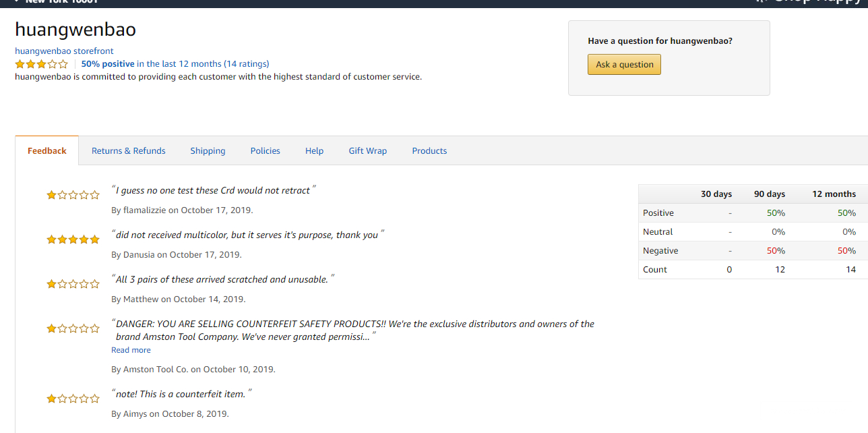Click the one-star rating by Matthew's review
The image size is (868, 433).
(x=73, y=284)
